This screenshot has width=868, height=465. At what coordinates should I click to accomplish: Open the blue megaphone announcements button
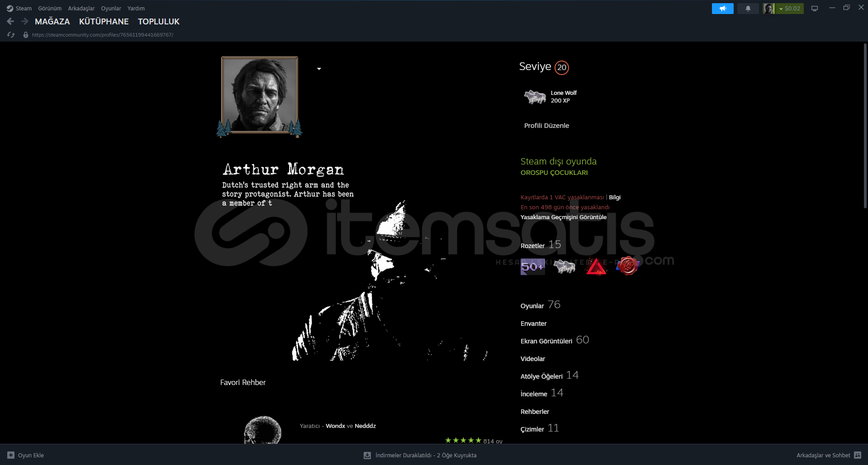click(x=722, y=9)
